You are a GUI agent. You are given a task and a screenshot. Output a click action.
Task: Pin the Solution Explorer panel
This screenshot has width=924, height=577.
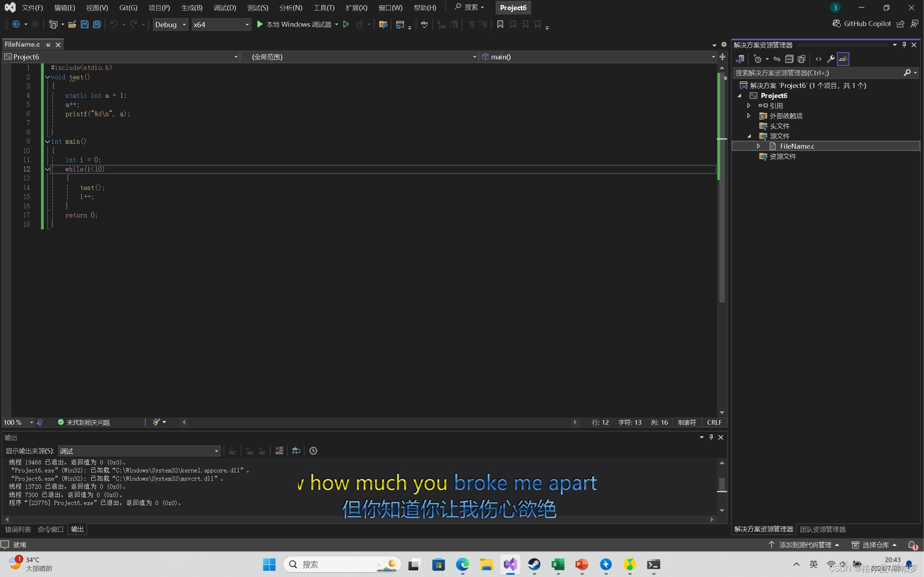coord(904,45)
